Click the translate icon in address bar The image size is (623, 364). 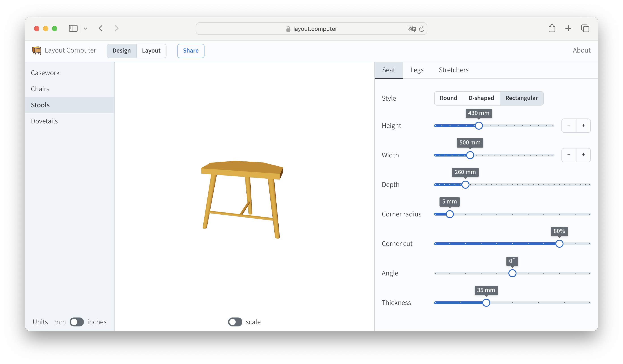point(411,29)
